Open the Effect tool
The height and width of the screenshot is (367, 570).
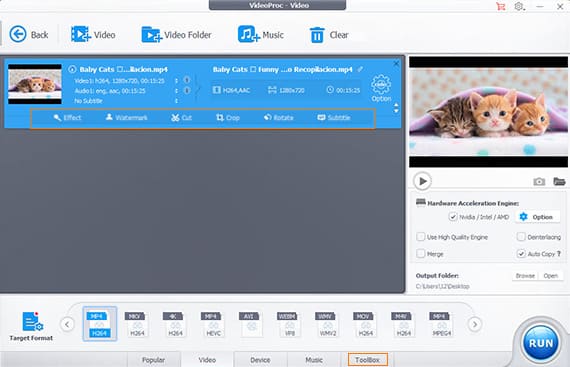coord(68,118)
